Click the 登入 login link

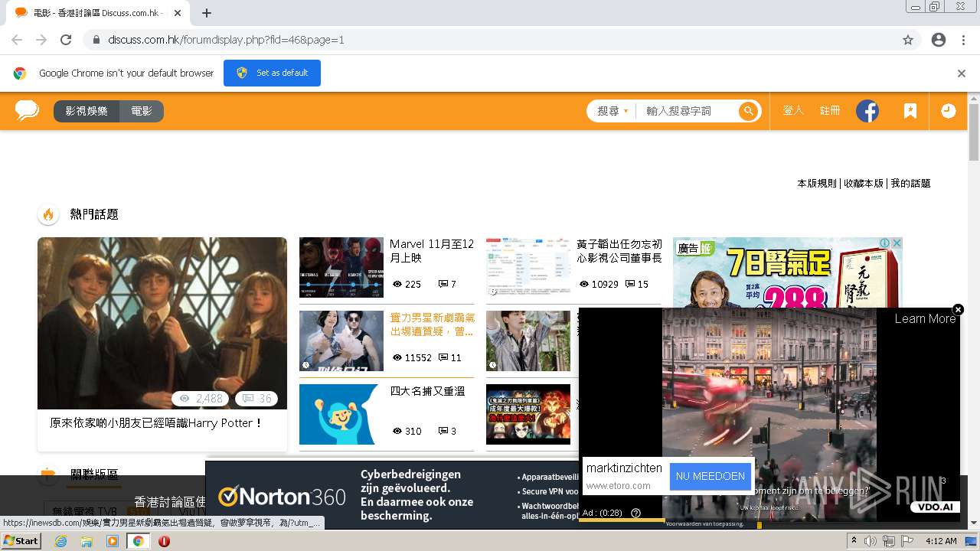793,111
